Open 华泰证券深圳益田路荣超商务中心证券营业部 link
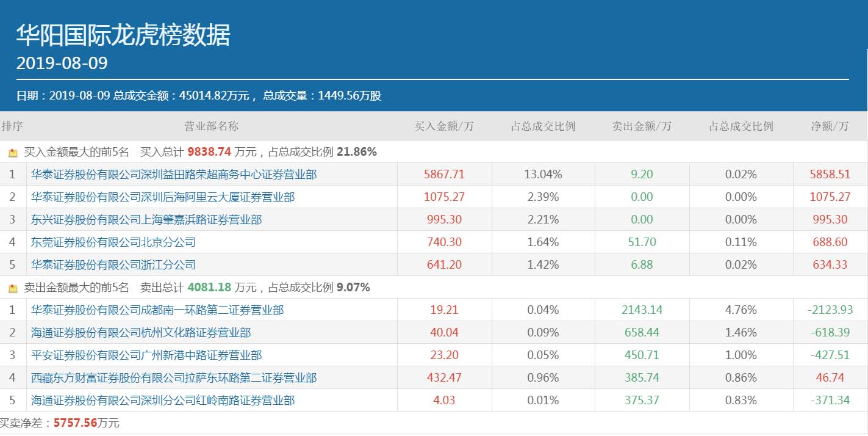 pos(174,175)
